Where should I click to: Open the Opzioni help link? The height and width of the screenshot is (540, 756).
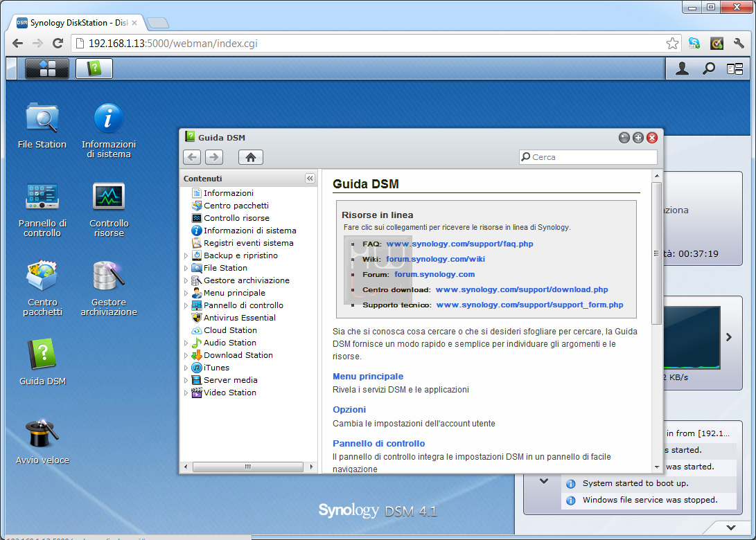[349, 409]
